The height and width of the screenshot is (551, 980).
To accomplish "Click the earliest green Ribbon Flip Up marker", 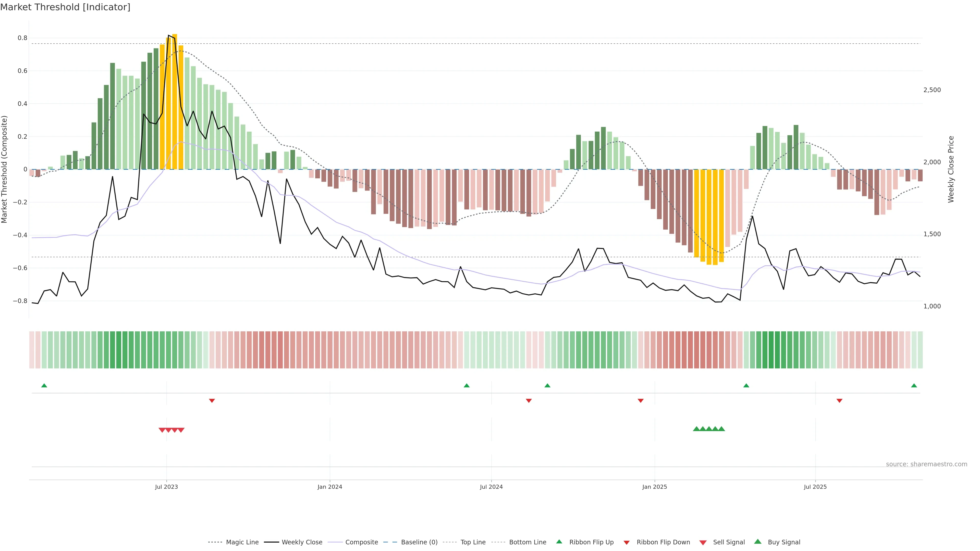I will (x=44, y=386).
